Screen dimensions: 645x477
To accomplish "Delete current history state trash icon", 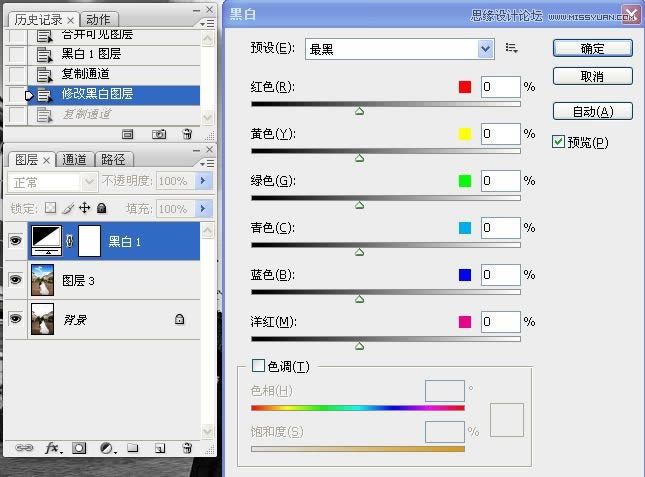I will (187, 133).
